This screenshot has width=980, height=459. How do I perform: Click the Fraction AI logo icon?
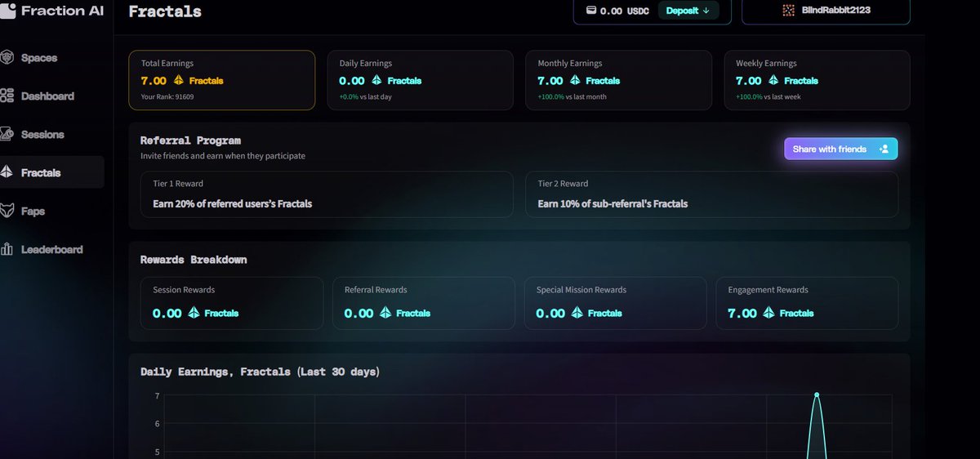click(x=7, y=10)
